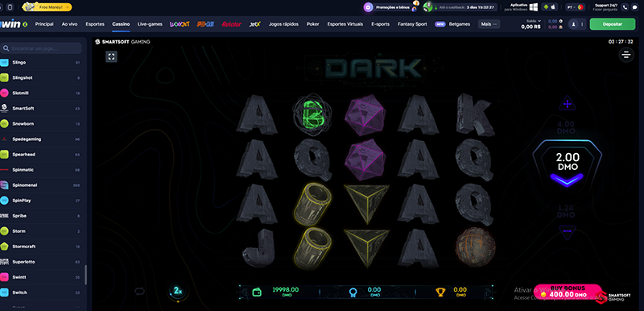Image resolution: width=644 pixels, height=311 pixels.
Task: Select Spribe provider
Action: [41, 216]
